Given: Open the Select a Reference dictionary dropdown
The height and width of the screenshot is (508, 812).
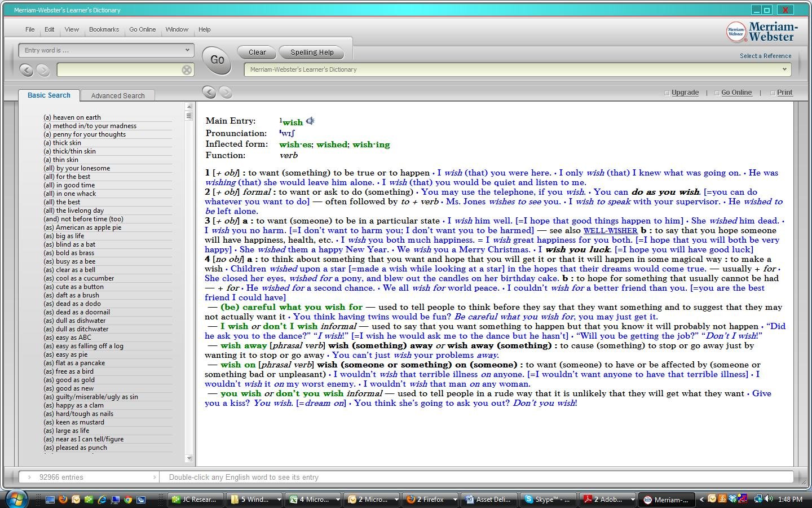Looking at the screenshot, I should (x=784, y=69).
